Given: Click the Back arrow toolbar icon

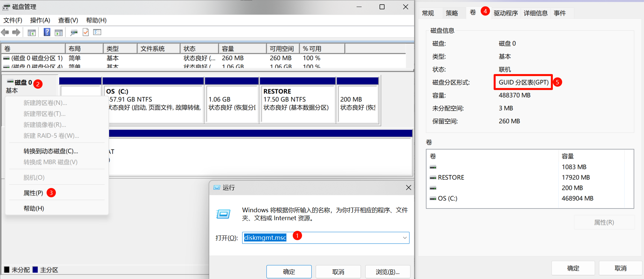Looking at the screenshot, I should click(x=5, y=32).
